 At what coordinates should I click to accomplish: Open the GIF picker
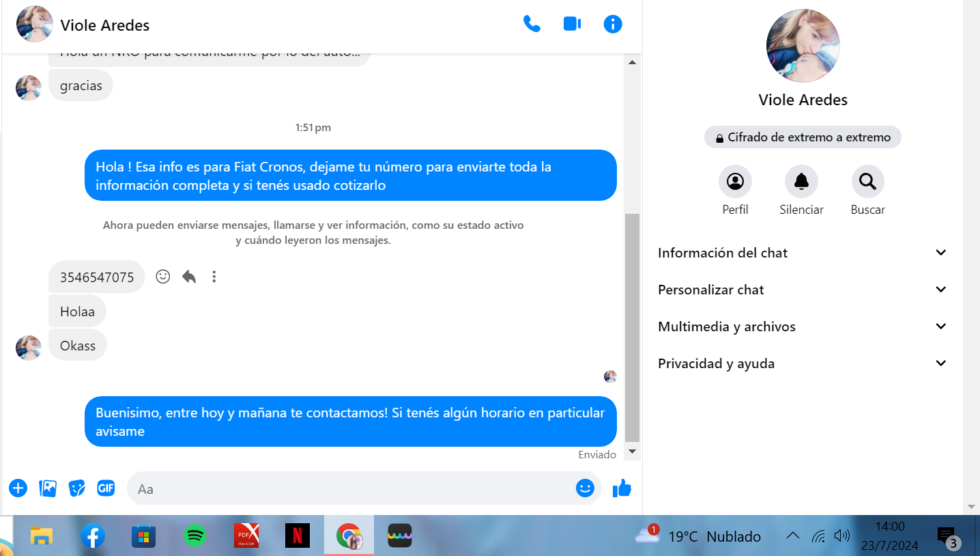point(106,488)
